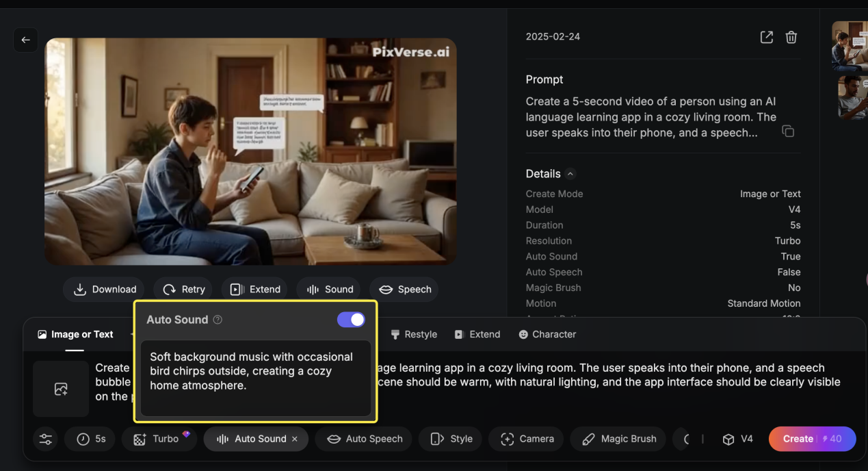Select the top video thumbnail on right

coord(849,45)
